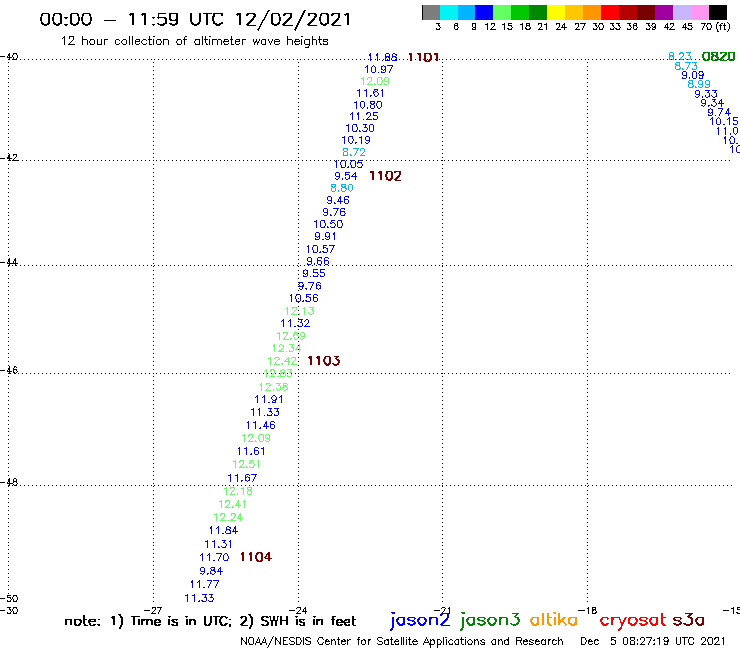The height and width of the screenshot is (650, 740).
Task: Select green value 12.51
Action: tap(246, 464)
